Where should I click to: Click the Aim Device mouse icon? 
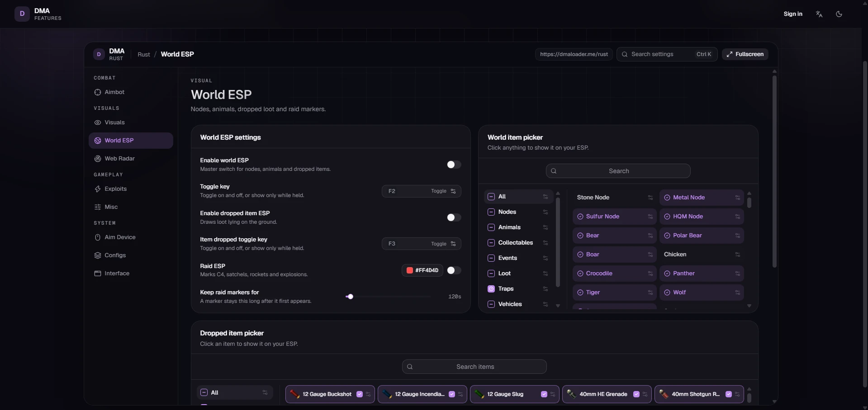pyautogui.click(x=98, y=237)
